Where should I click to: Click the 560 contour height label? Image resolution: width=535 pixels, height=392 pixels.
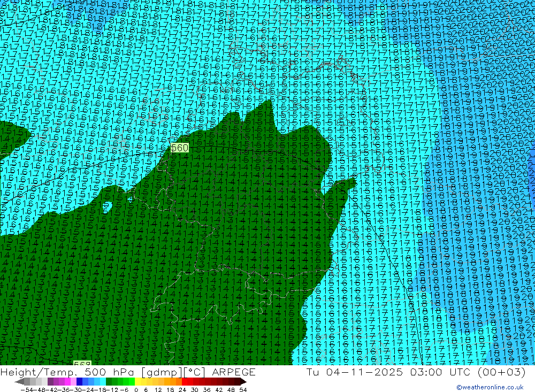(179, 148)
